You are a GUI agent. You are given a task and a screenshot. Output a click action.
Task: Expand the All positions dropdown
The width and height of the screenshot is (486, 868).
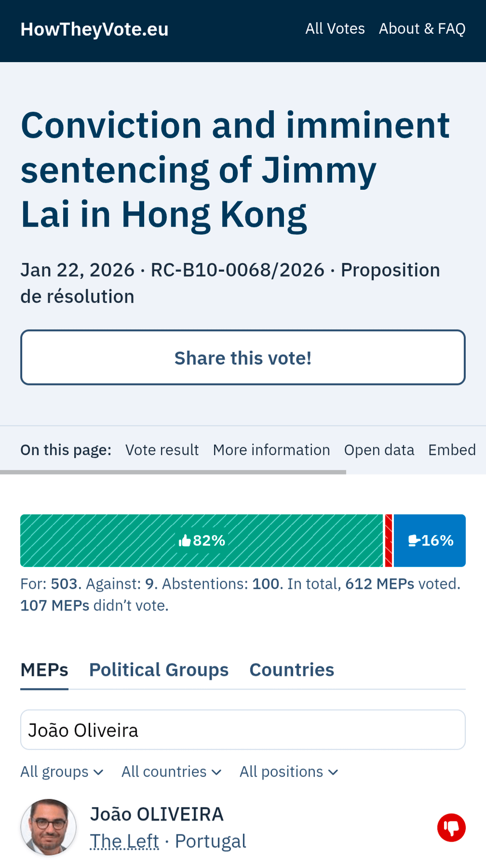(x=289, y=772)
